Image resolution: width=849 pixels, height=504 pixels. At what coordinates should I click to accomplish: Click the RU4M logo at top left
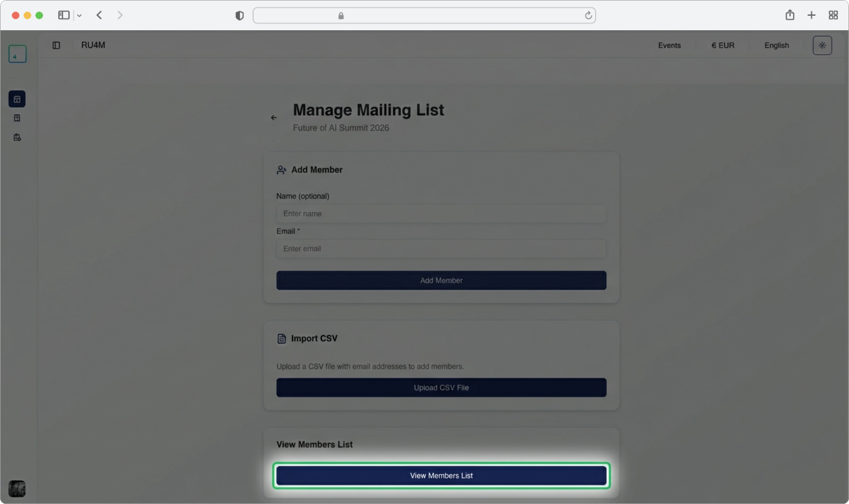18,54
